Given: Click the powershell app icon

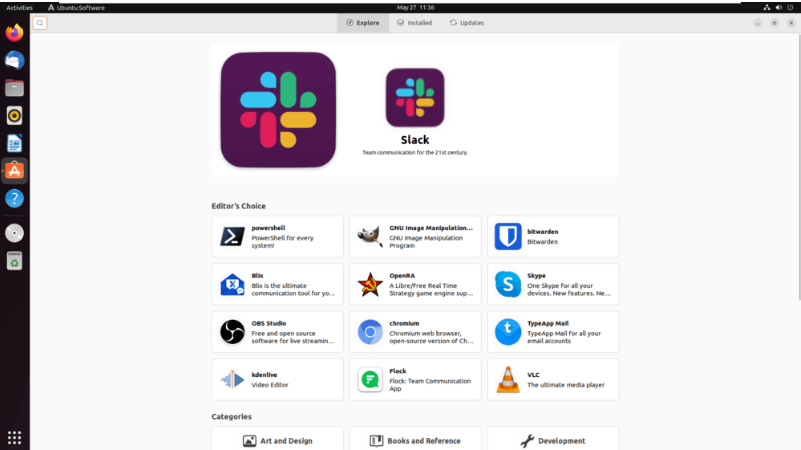Looking at the screenshot, I should coord(232,236).
